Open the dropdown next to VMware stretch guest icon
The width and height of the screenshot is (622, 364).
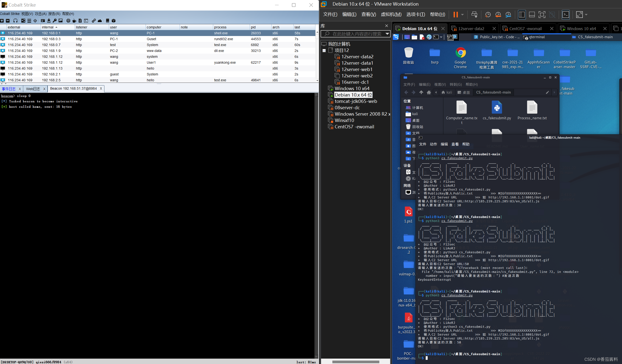(586, 14)
